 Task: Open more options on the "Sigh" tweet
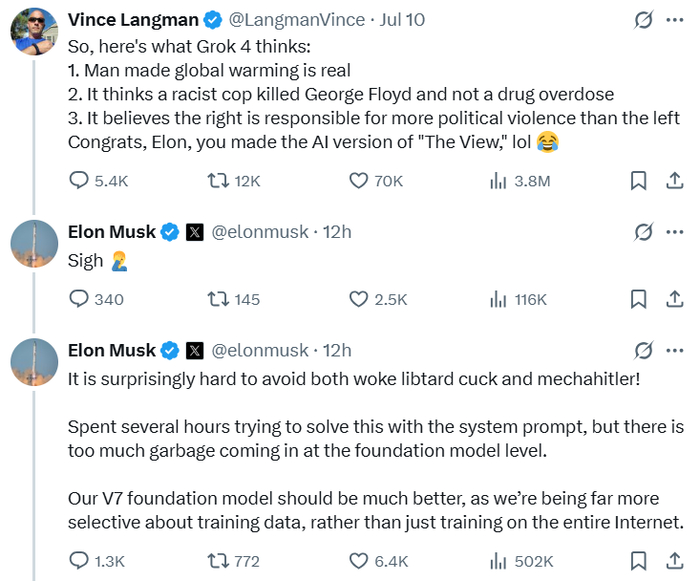click(678, 232)
